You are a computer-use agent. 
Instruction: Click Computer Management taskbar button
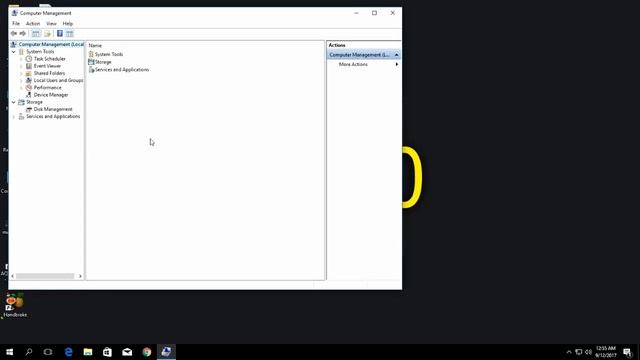pos(166,352)
